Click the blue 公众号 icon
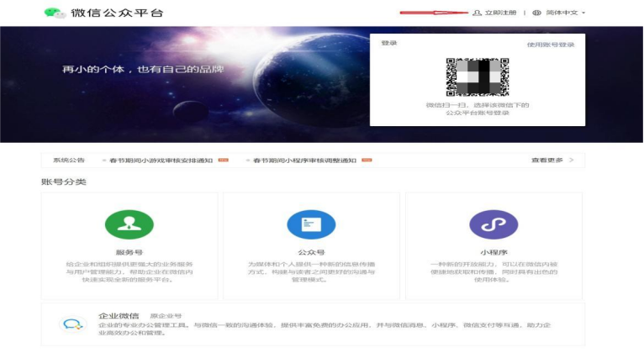Screen dimensions: 644x353 pos(311,224)
